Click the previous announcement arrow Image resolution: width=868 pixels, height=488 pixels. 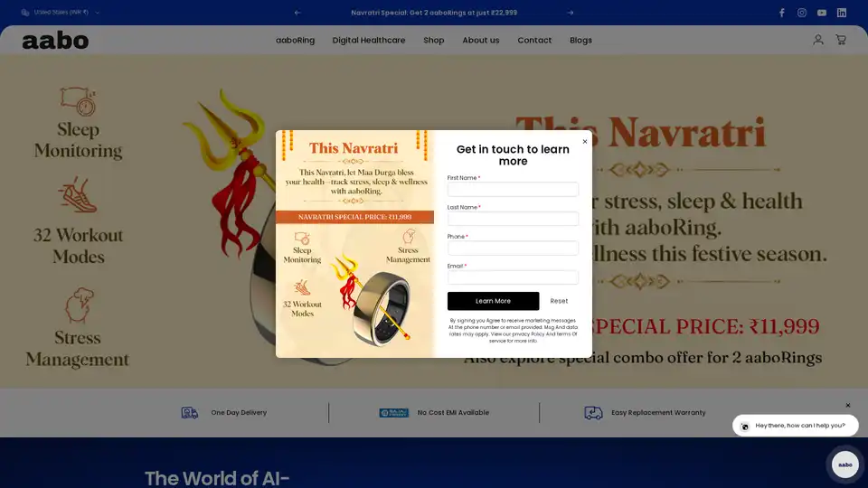297,13
